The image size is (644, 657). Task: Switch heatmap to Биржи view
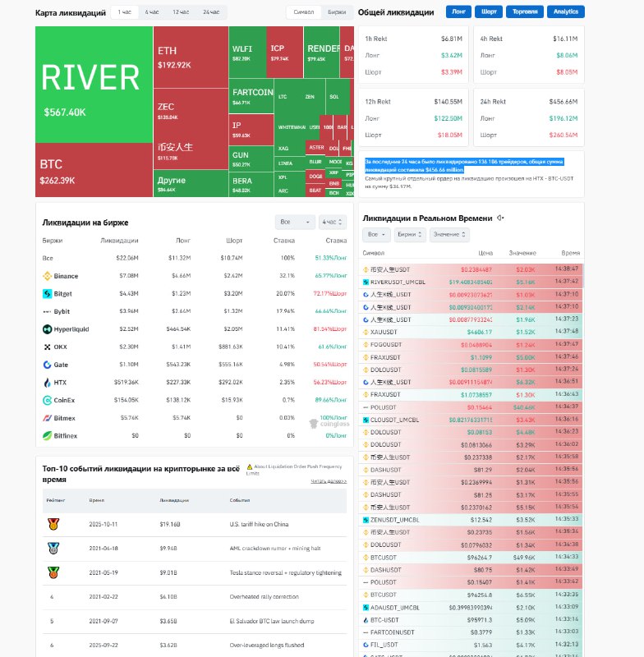click(337, 13)
